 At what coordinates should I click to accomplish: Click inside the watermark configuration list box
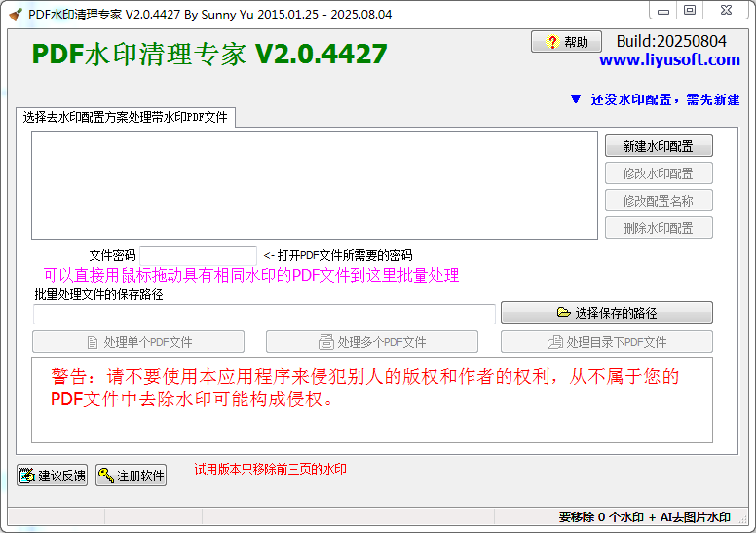point(315,185)
